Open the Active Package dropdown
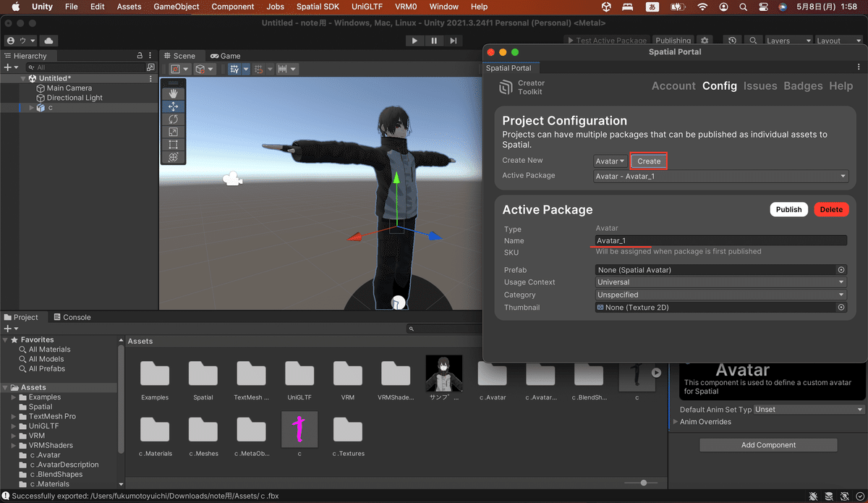Screen dimensions: 868x503 click(x=720, y=176)
